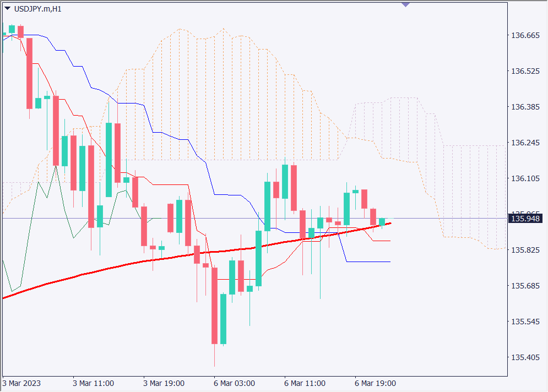
Task: Open the dropdown arrow beside USDJPY.m,H1
Action: 7,8
